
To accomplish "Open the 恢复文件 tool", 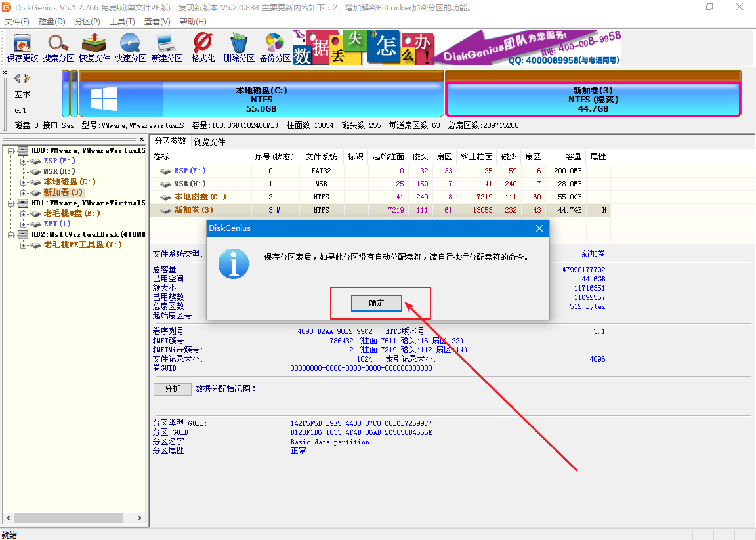I will click(x=94, y=47).
